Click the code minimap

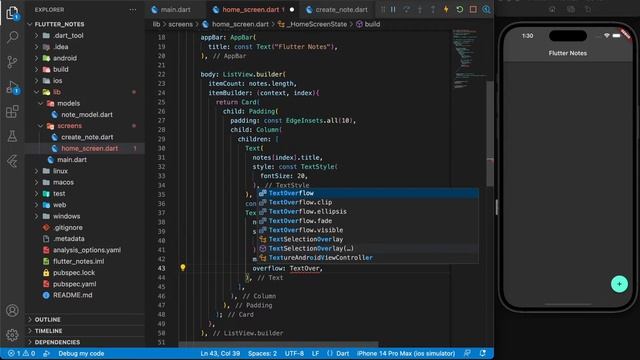469,59
